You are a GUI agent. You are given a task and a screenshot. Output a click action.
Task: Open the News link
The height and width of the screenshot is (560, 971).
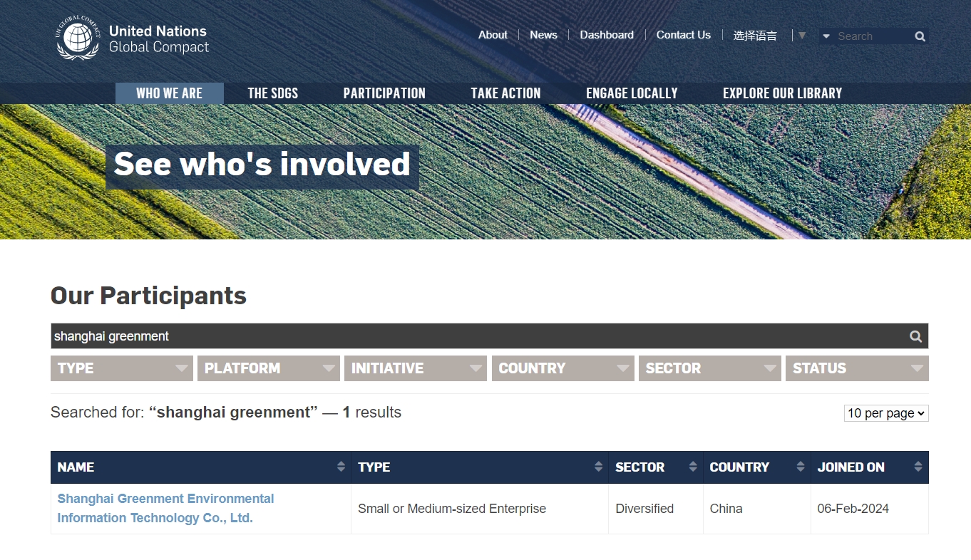543,35
